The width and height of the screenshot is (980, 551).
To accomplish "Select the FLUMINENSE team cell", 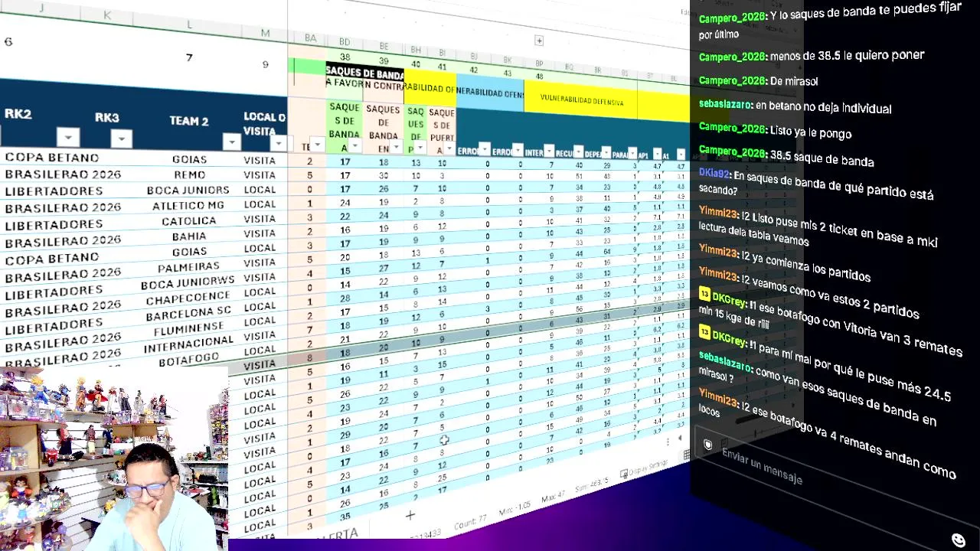I will 189,330.
